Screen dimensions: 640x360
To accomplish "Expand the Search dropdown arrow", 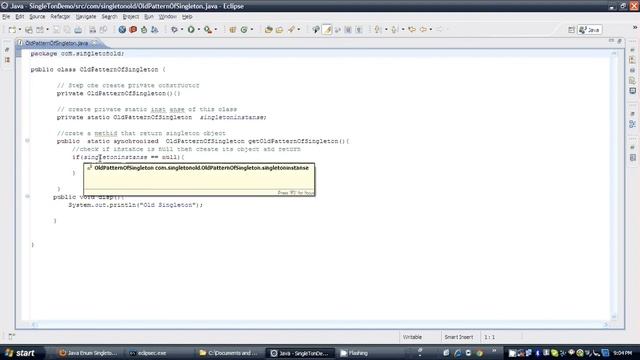I will click(299, 30).
